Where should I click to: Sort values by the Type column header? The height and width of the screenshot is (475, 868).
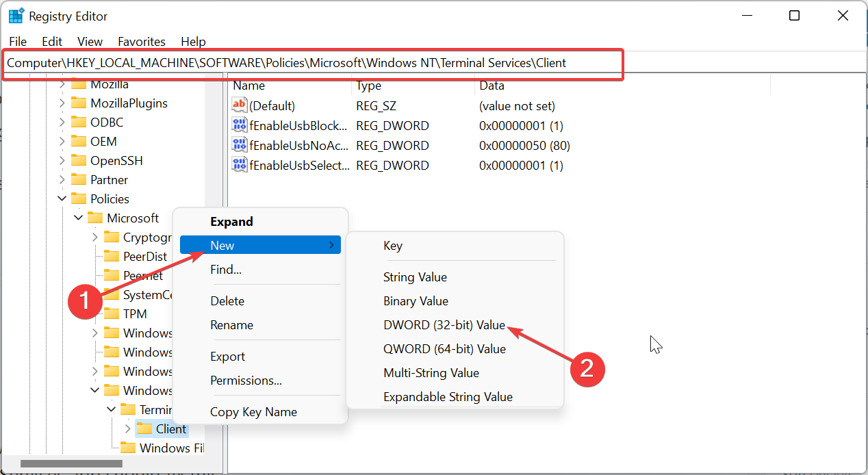413,86
